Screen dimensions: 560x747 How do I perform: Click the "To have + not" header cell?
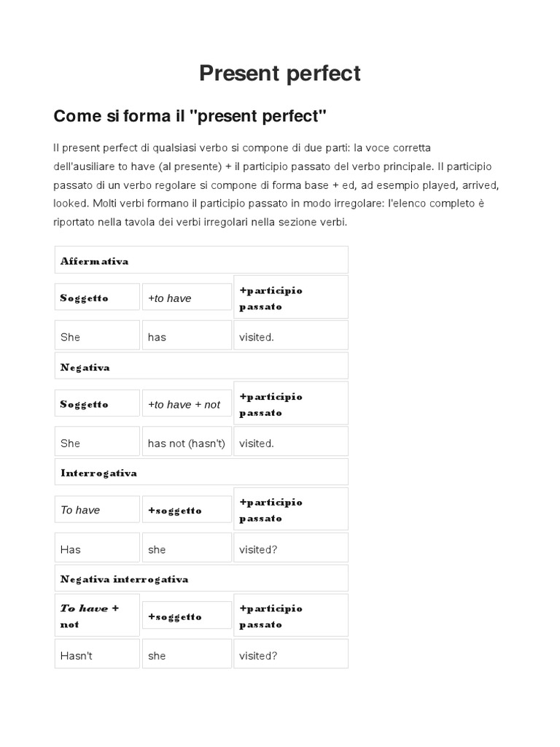point(97,616)
